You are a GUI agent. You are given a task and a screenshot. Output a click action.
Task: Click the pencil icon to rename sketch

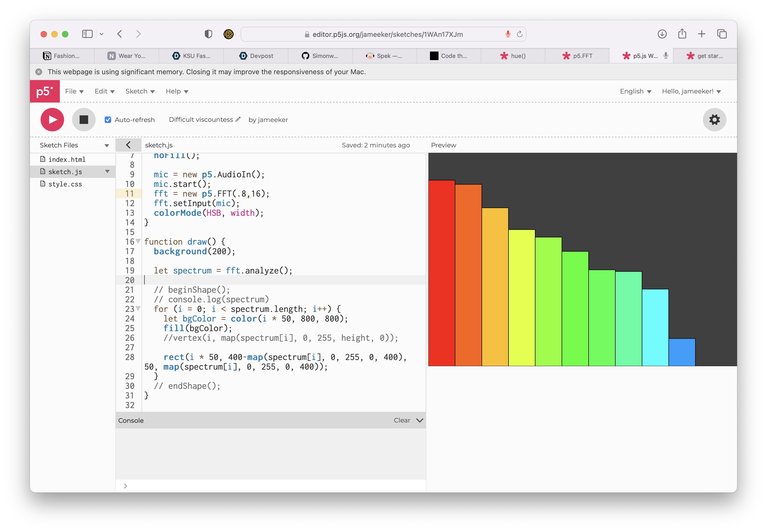click(238, 119)
